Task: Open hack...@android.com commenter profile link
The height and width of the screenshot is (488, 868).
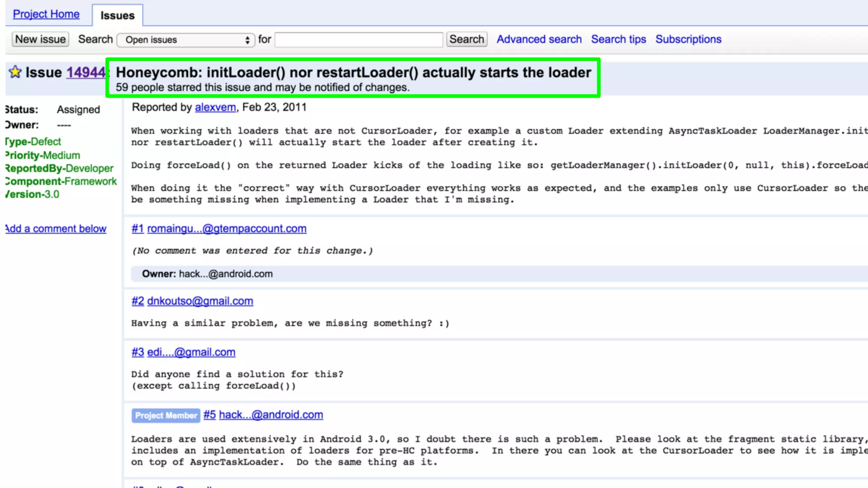Action: pos(271,415)
